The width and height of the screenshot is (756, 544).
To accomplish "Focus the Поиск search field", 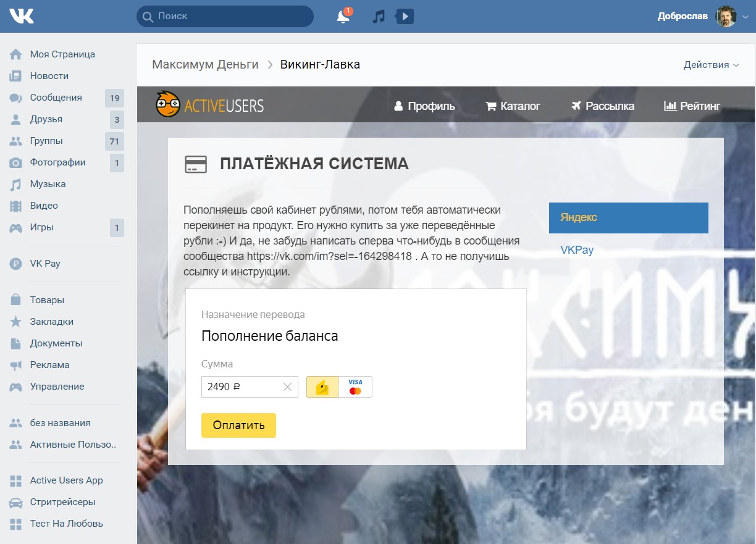I will click(225, 17).
